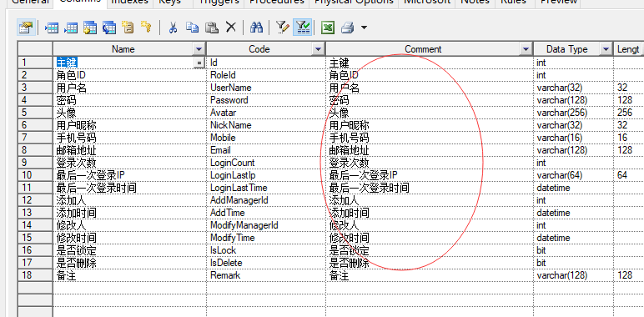Viewport: 644px width, 317px height.
Task: Toggle the Enable Filter icon
Action: [302, 28]
